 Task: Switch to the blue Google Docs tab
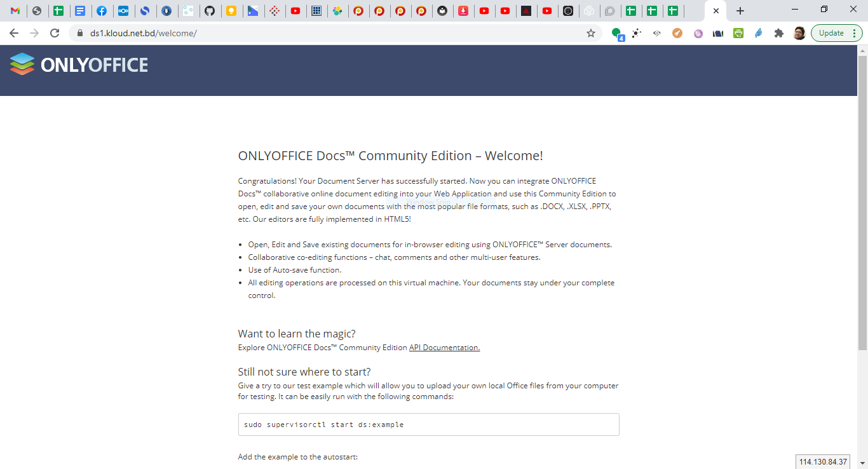79,11
